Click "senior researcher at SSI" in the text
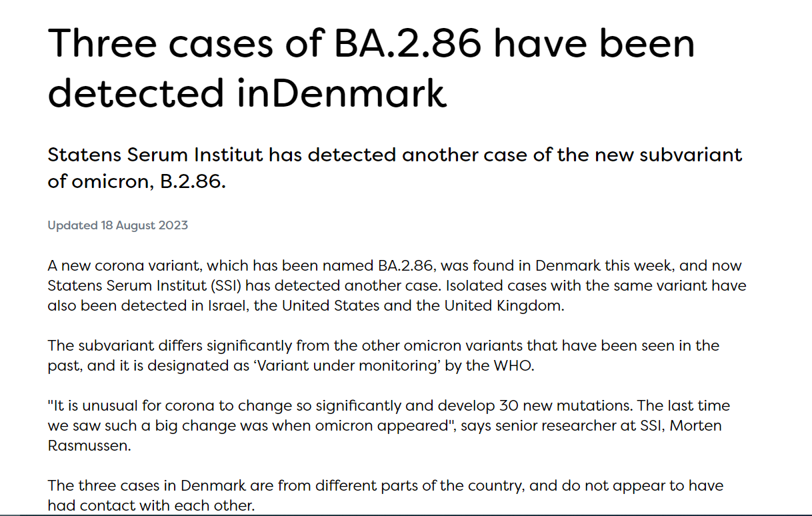This screenshot has width=812, height=516. [x=557, y=425]
